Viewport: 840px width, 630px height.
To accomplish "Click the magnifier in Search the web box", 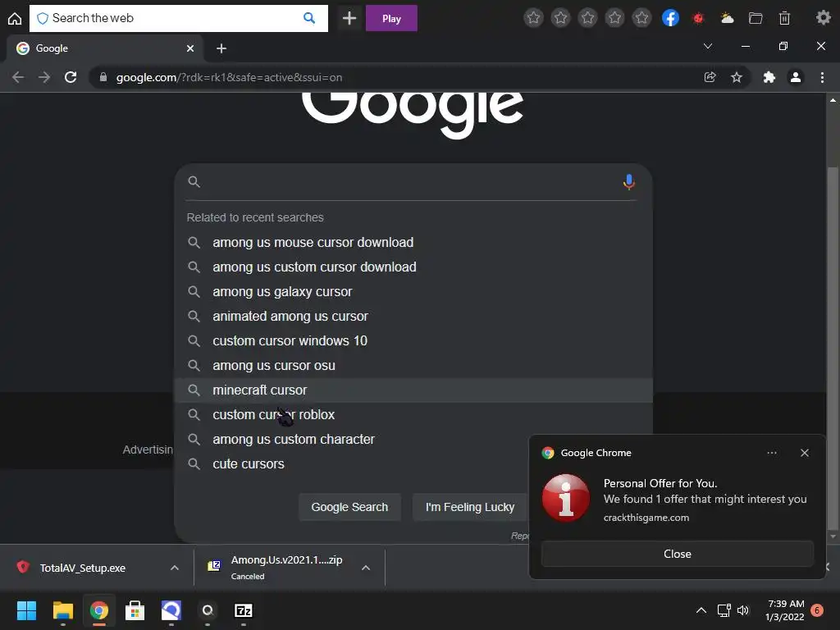I will coord(309,18).
